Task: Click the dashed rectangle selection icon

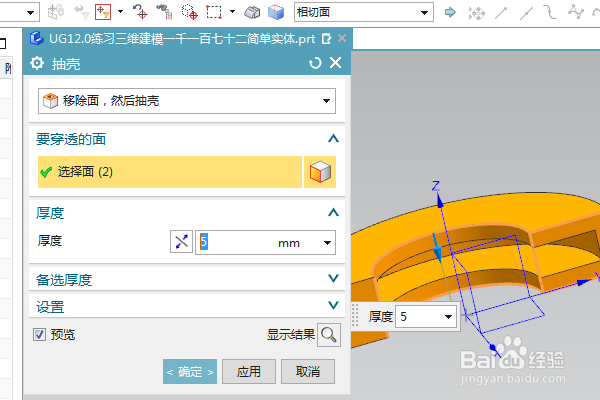Action: click(x=214, y=12)
